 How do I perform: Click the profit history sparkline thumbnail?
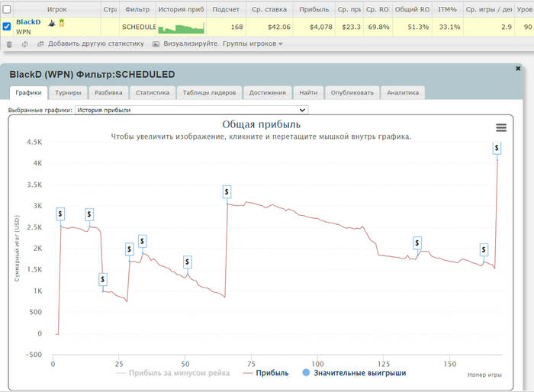coord(182,27)
